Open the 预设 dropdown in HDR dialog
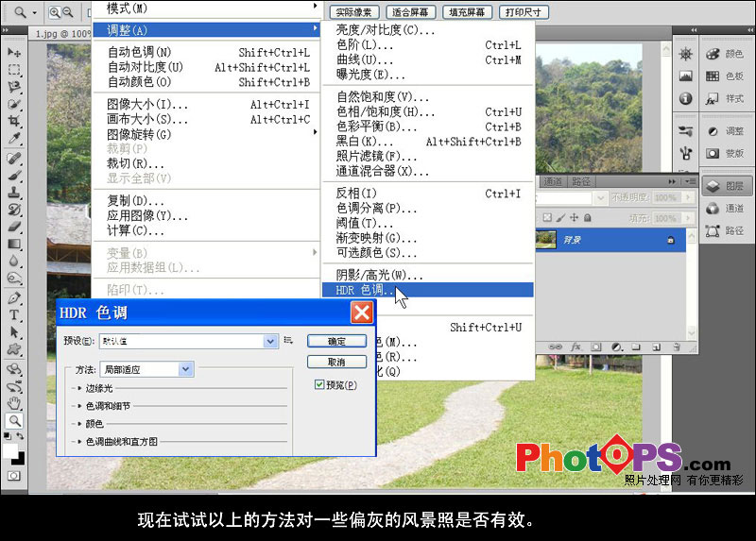Viewport: 756px width, 541px height. point(270,341)
